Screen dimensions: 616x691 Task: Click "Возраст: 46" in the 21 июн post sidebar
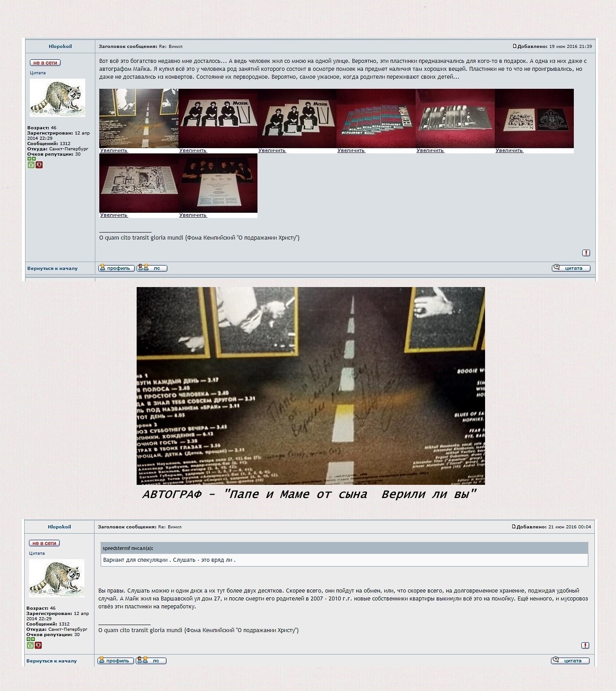coord(41,608)
